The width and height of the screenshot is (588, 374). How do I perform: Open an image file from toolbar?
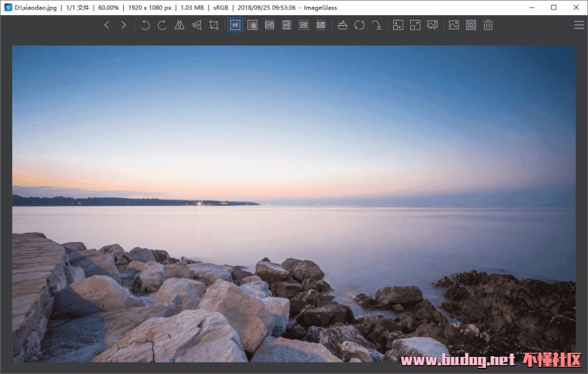pyautogui.click(x=342, y=25)
